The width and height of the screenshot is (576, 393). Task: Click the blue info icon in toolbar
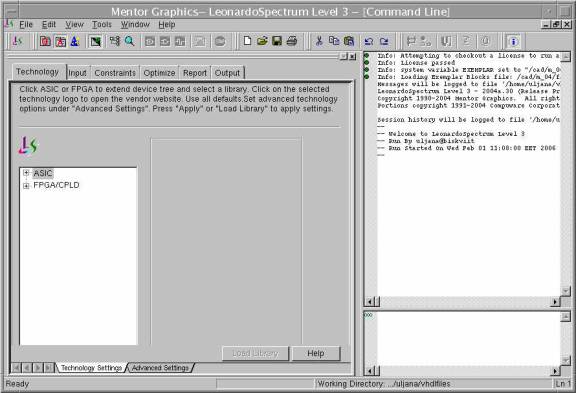tap(513, 42)
